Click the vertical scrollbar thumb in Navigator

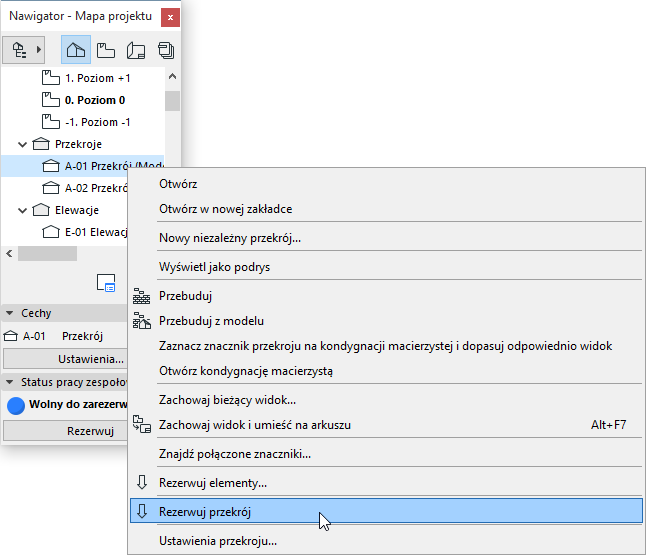173,101
